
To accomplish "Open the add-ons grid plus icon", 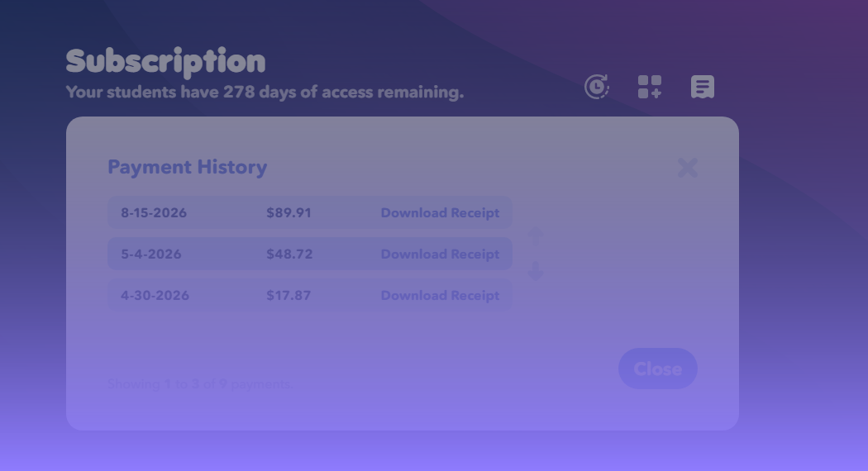I will pyautogui.click(x=649, y=87).
